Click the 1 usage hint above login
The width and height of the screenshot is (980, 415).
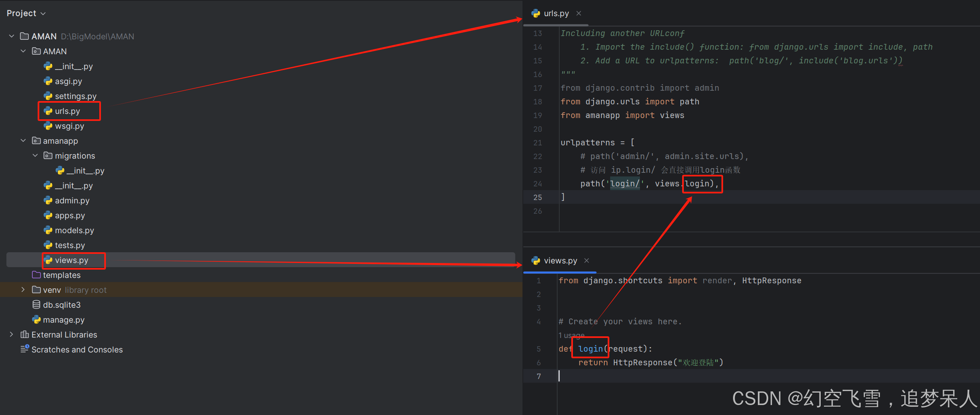pyautogui.click(x=571, y=335)
